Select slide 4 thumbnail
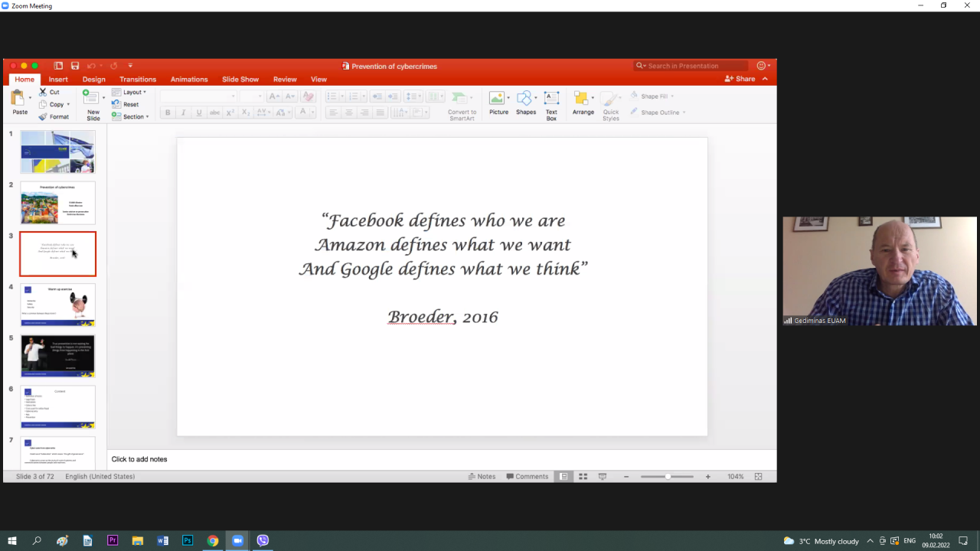Image resolution: width=980 pixels, height=551 pixels. click(58, 305)
